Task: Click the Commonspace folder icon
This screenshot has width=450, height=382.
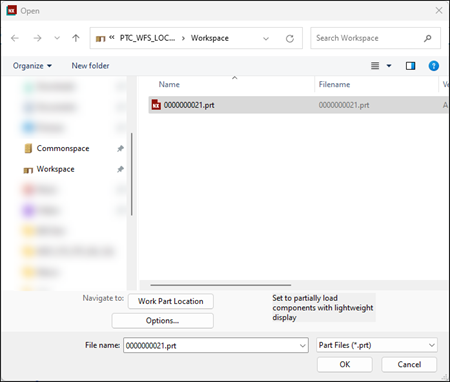Action: [28, 148]
